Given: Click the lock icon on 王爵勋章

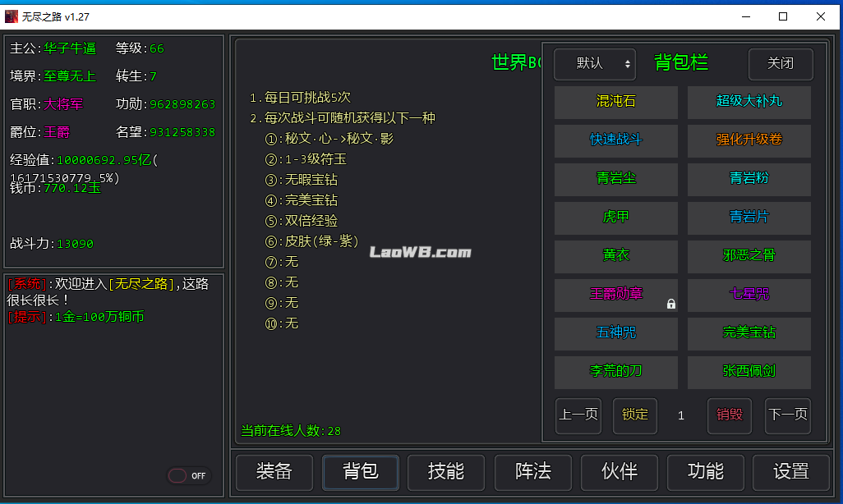Looking at the screenshot, I should coord(671,304).
